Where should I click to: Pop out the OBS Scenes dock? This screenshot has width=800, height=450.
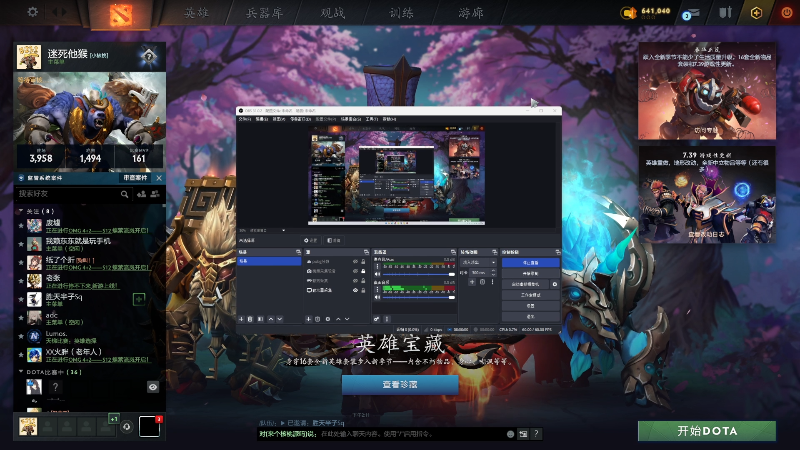298,252
